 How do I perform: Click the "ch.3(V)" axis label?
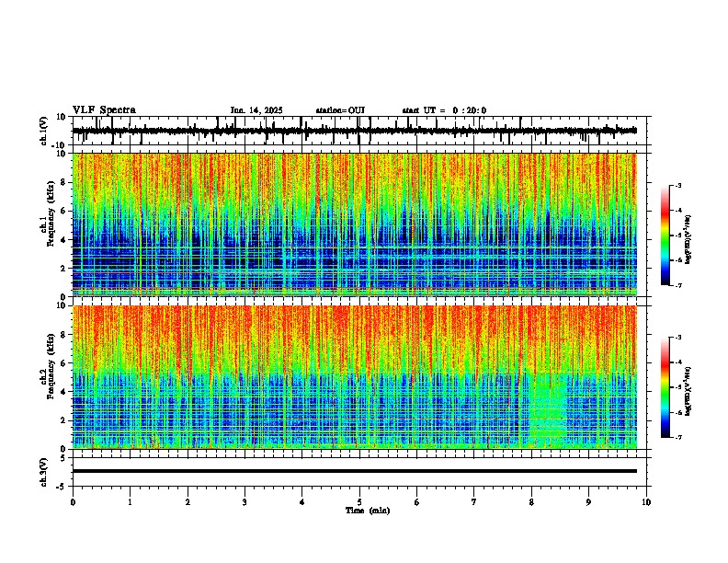(x=44, y=472)
